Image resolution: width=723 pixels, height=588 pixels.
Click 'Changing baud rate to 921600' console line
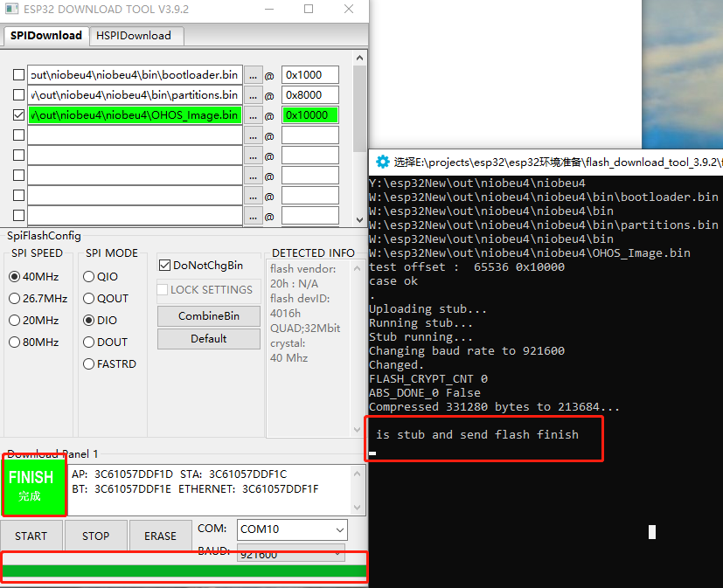tap(467, 351)
